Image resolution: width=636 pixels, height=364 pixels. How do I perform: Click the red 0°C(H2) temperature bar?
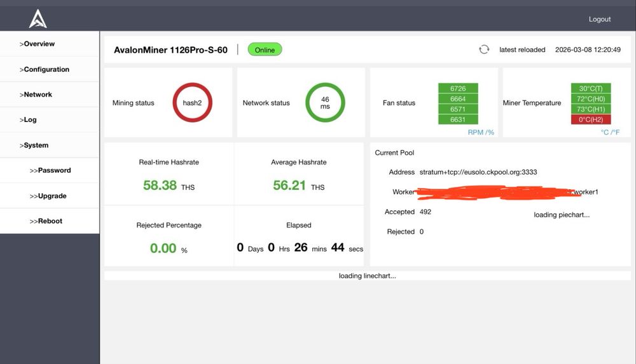point(591,119)
